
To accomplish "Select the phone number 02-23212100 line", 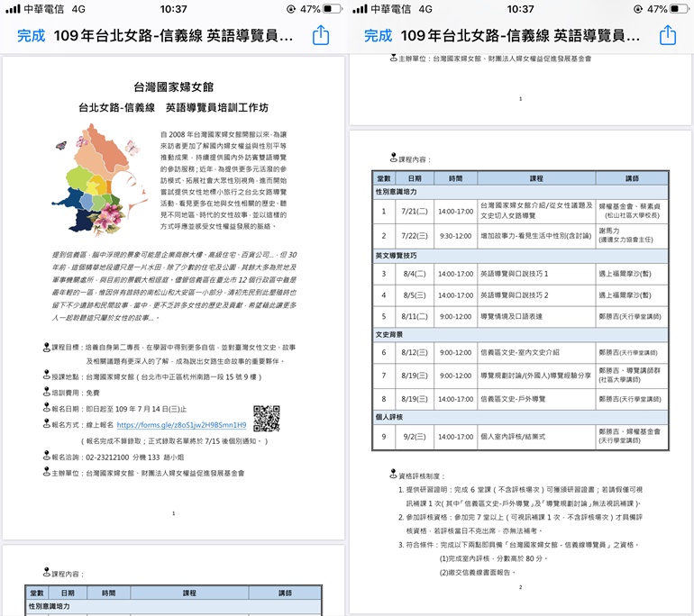I will (114, 457).
